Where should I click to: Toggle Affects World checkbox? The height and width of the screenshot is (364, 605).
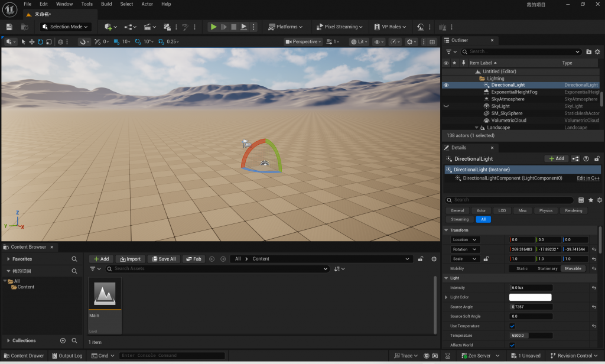(512, 345)
